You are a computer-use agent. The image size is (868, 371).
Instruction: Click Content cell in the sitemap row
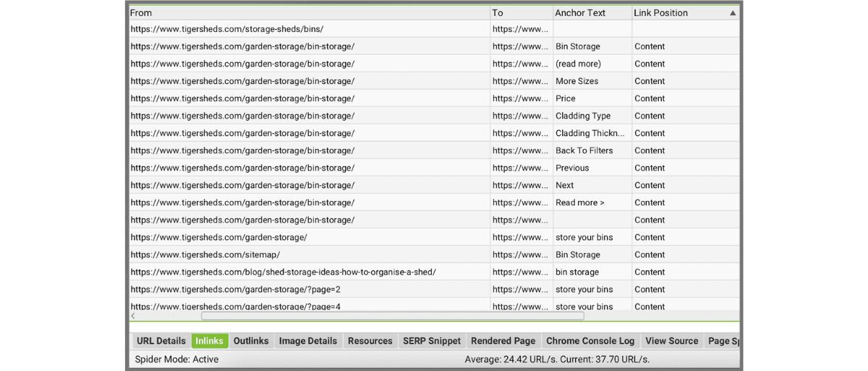[x=686, y=255]
